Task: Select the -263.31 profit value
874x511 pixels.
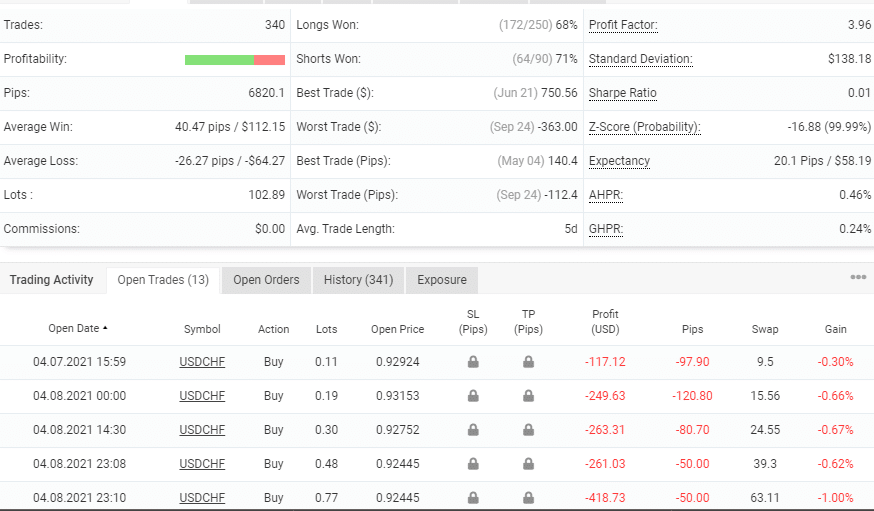Action: (x=605, y=430)
